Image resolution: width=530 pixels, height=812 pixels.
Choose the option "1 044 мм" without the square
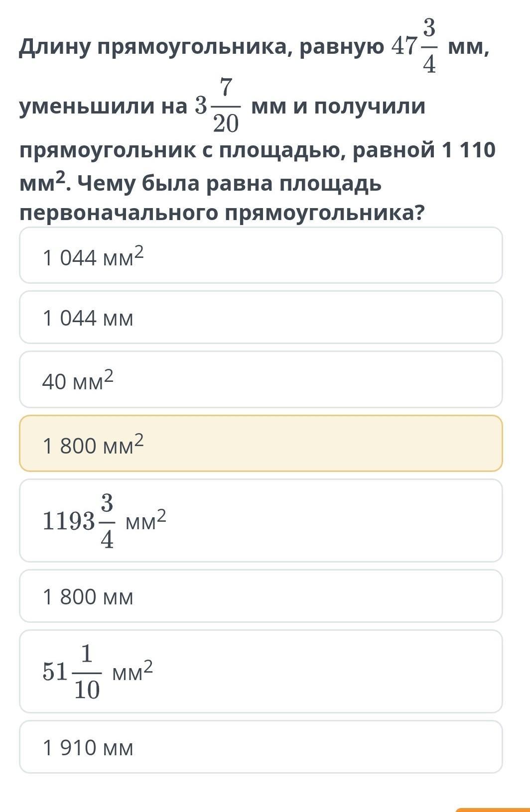pos(261,318)
